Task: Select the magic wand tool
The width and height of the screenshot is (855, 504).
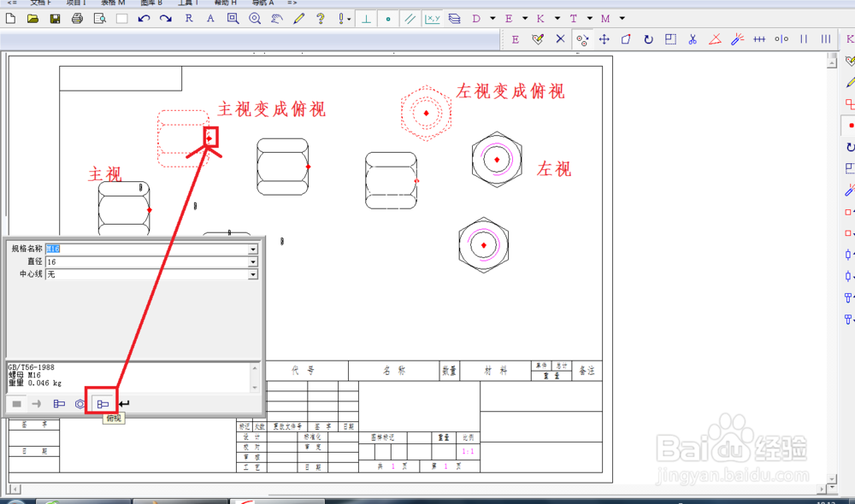Action: (x=737, y=39)
